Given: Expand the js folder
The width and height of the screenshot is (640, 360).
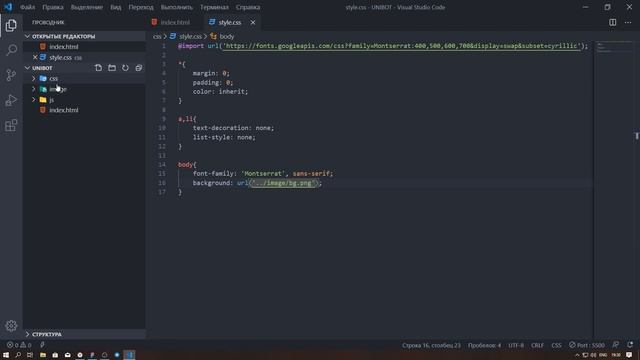Looking at the screenshot, I should [x=34, y=100].
